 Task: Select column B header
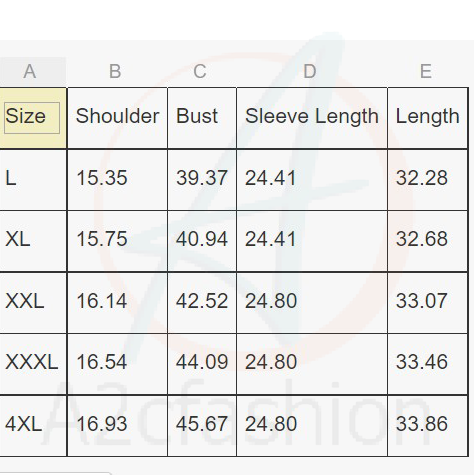[117, 71]
